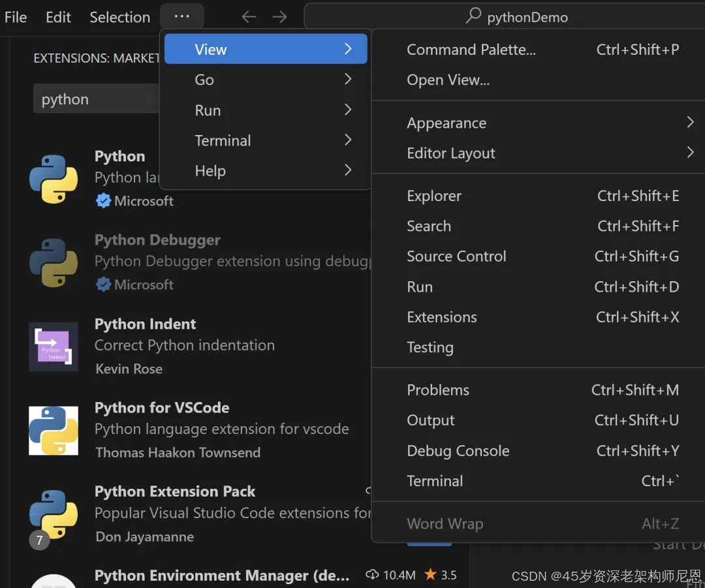Toggle Word Wrap
The width and height of the screenshot is (705, 588).
click(x=540, y=523)
